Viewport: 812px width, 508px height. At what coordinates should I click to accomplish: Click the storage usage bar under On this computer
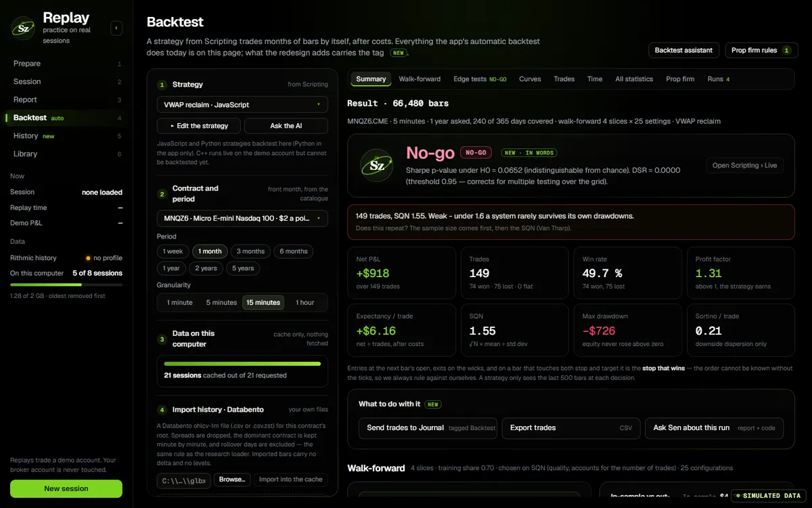(66, 284)
